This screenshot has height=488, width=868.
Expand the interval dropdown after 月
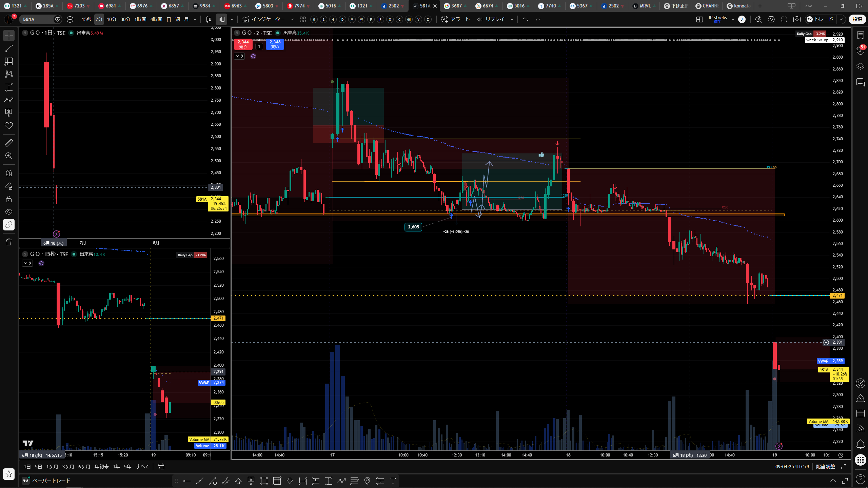click(195, 19)
